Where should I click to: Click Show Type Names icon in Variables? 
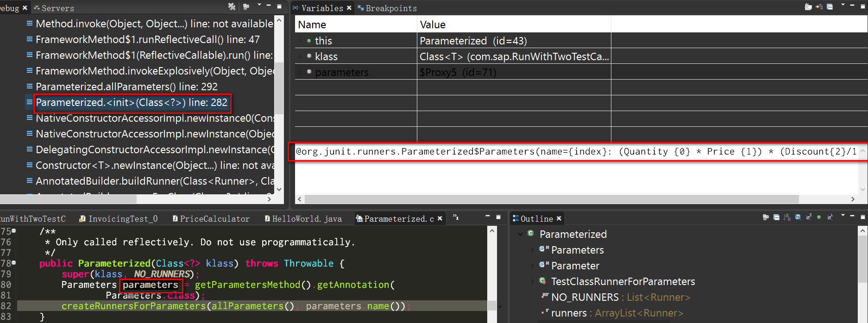click(808, 6)
